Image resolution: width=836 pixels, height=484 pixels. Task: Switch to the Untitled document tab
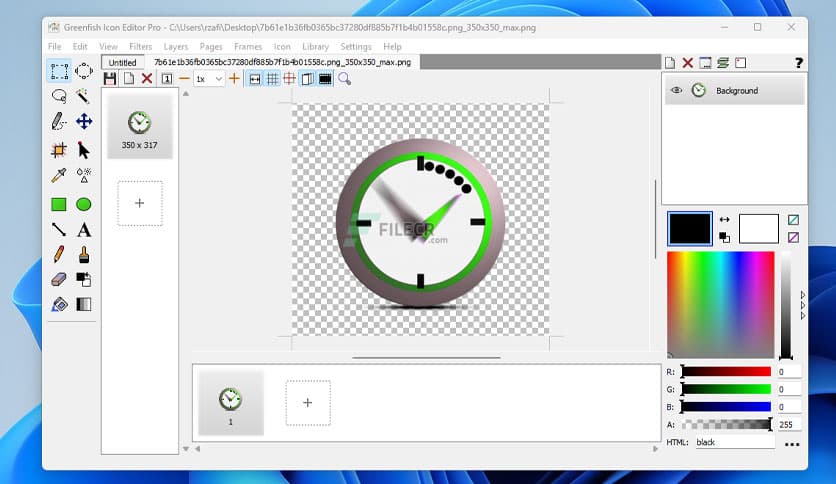[123, 62]
